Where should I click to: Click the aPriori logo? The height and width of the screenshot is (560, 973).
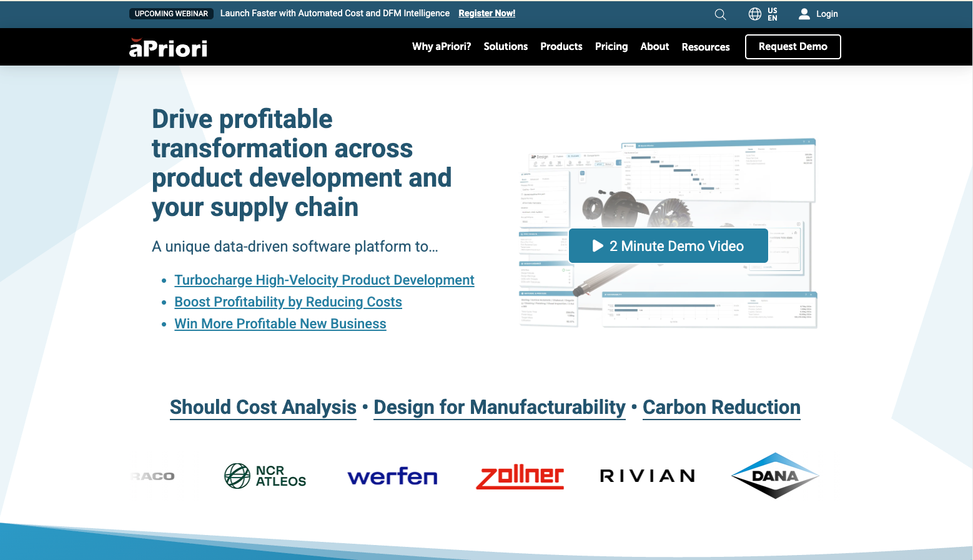click(168, 47)
